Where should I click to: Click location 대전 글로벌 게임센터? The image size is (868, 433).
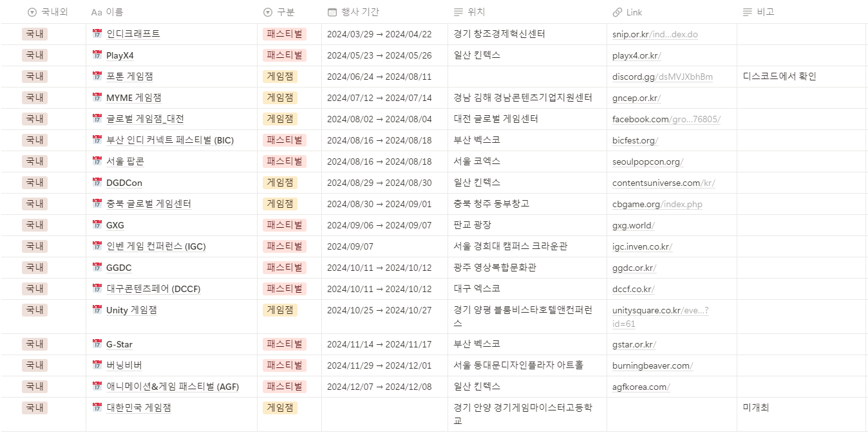click(496, 119)
